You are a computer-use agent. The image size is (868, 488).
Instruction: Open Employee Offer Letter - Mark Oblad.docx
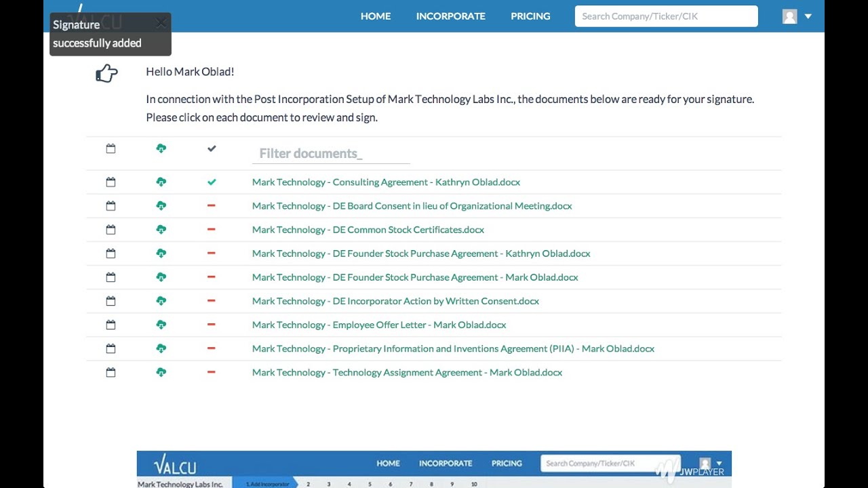point(379,325)
